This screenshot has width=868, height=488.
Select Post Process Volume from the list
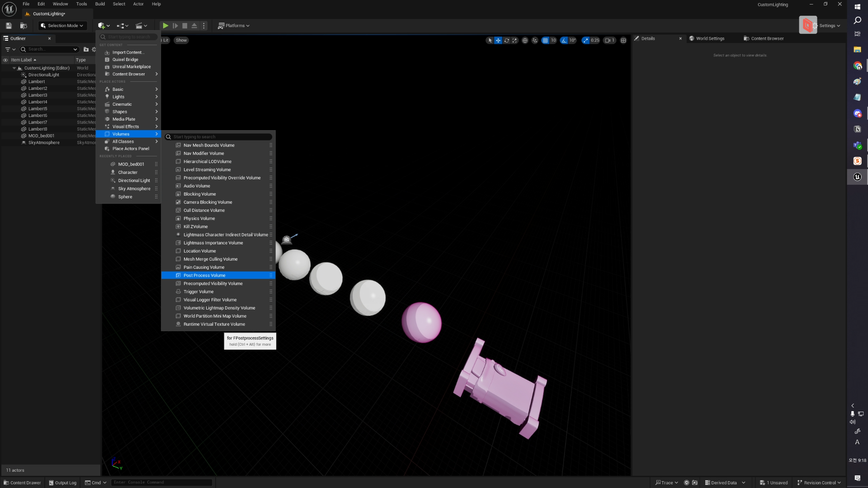tap(204, 275)
